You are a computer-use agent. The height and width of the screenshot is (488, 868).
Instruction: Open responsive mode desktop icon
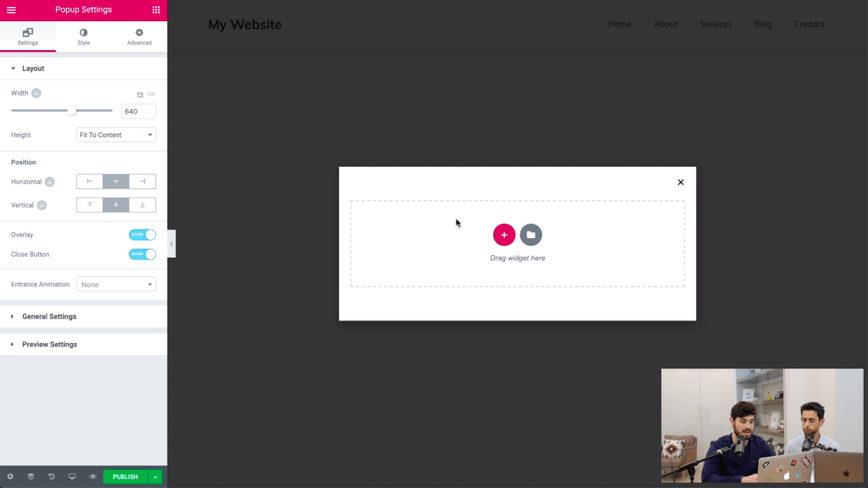[x=72, y=476]
